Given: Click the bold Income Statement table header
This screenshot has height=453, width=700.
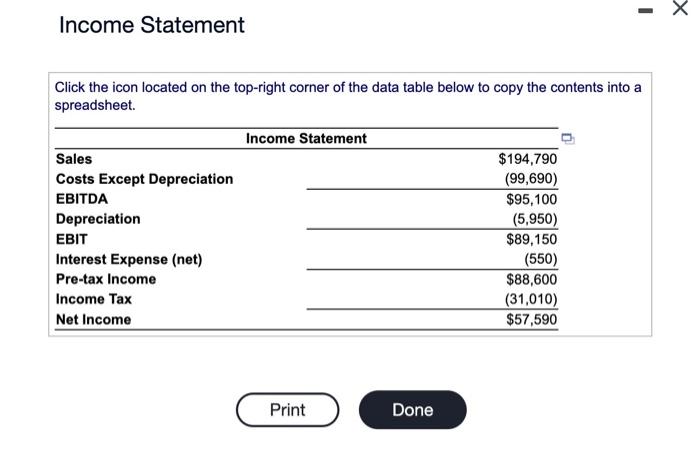Looking at the screenshot, I should (x=306, y=138).
